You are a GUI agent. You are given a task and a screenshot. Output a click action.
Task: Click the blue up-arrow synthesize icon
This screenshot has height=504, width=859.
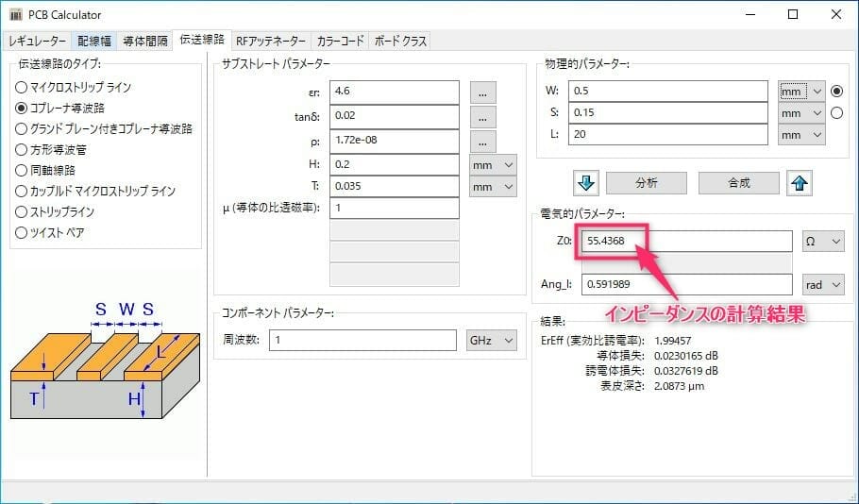tap(800, 183)
